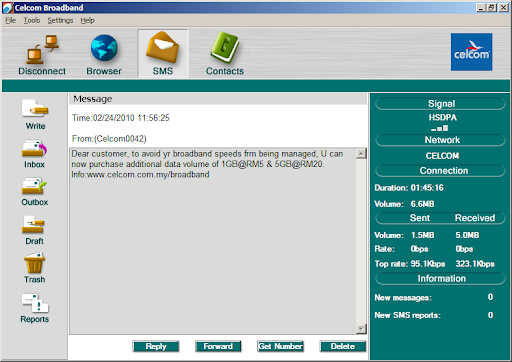Click the Connection section header
512x362 pixels.
[x=441, y=171]
